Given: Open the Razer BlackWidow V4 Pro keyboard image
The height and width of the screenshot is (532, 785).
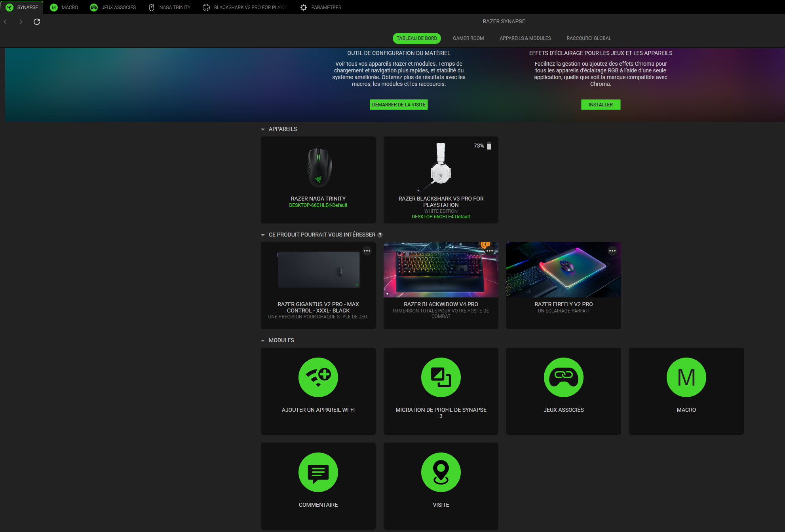Looking at the screenshot, I should click(441, 270).
